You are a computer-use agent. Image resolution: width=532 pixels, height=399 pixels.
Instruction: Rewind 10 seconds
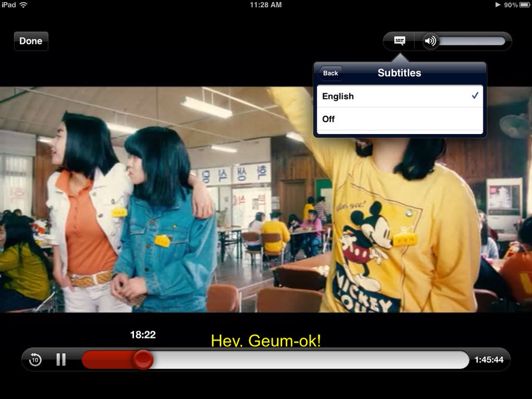(x=35, y=359)
